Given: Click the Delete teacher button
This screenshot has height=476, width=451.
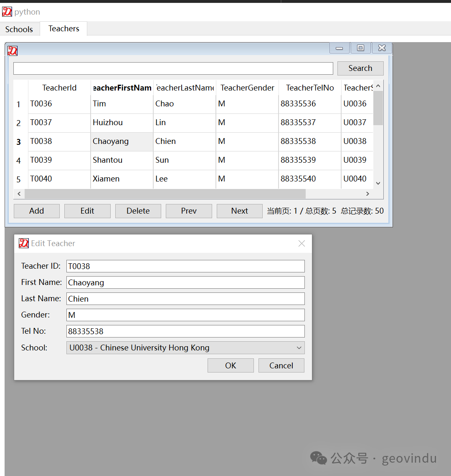Looking at the screenshot, I should click(x=138, y=211).
